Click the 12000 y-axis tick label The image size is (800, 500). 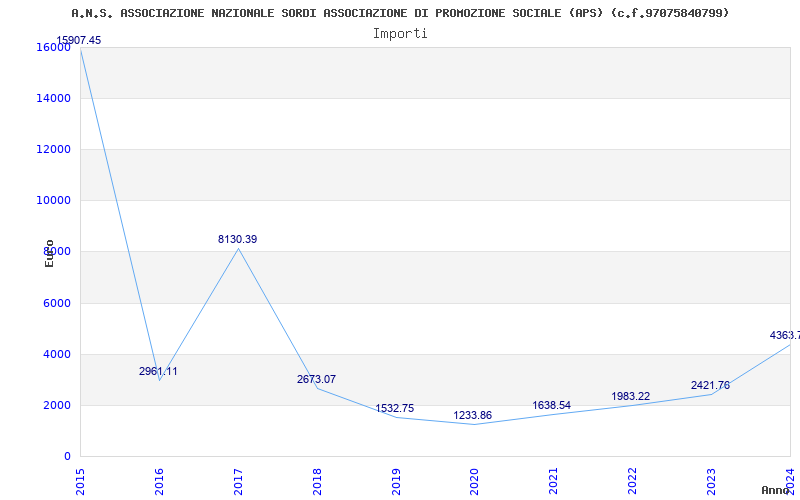[53, 149]
